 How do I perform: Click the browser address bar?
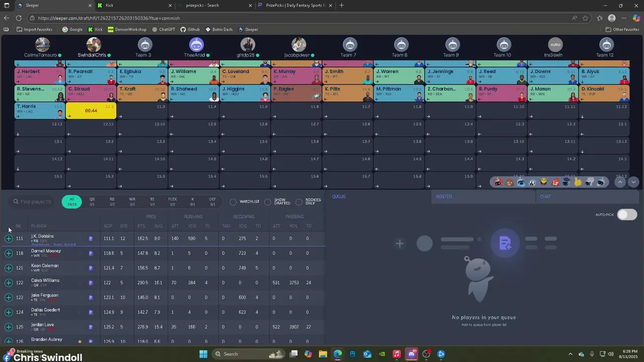(x=302, y=18)
